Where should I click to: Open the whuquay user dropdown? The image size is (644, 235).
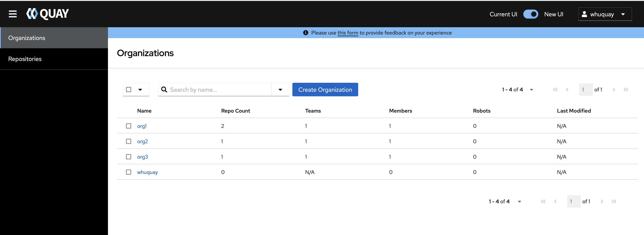pos(605,14)
